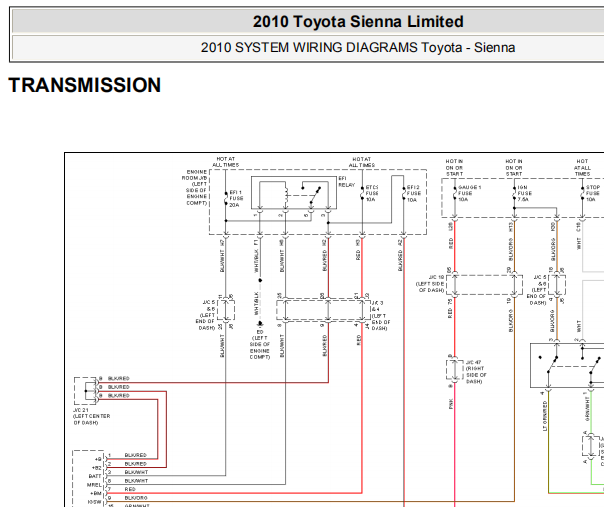604x507 pixels.
Task: Click the STOP FUSE 10A label
Action: click(x=593, y=193)
